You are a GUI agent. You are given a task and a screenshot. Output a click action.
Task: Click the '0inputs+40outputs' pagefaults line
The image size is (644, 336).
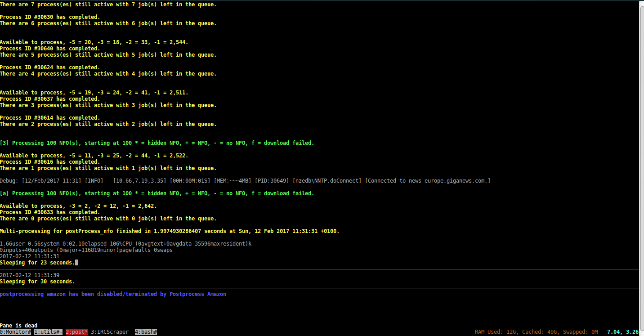click(86, 250)
